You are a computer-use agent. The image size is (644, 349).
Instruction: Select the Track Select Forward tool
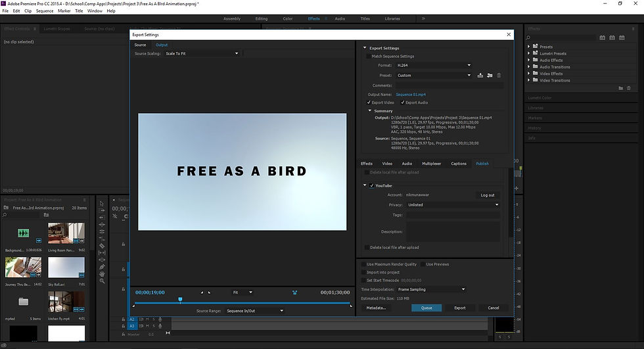[x=102, y=210]
